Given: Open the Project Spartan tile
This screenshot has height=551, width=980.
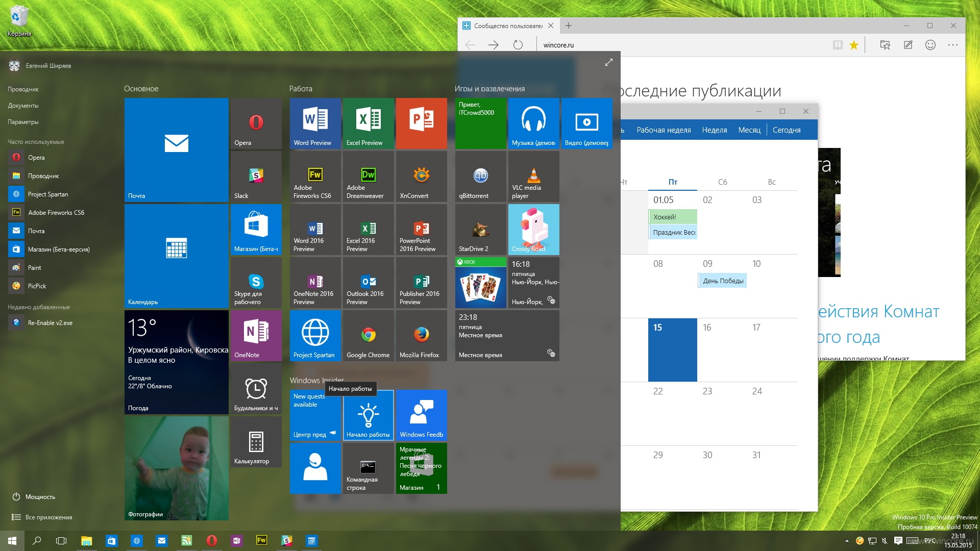Looking at the screenshot, I should (315, 336).
